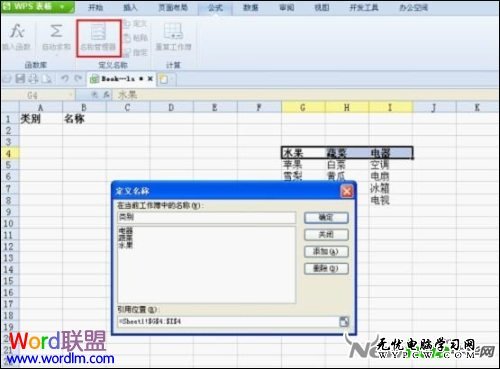The image size is (500, 369).
Task: Click the save icon in quick toolbar
Action: (x=21, y=79)
